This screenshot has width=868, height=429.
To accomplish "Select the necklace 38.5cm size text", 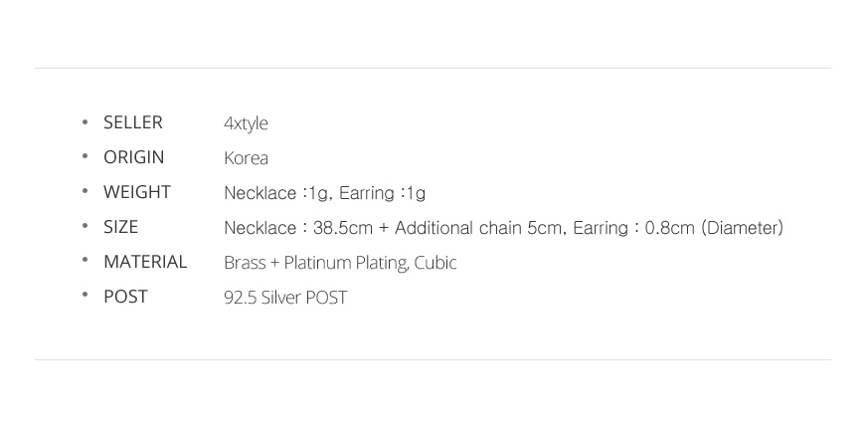I will coord(298,228).
